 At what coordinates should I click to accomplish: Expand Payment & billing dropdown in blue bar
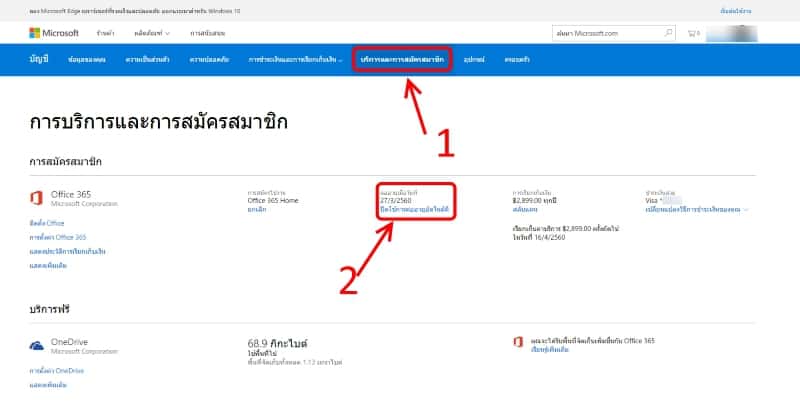[x=295, y=60]
